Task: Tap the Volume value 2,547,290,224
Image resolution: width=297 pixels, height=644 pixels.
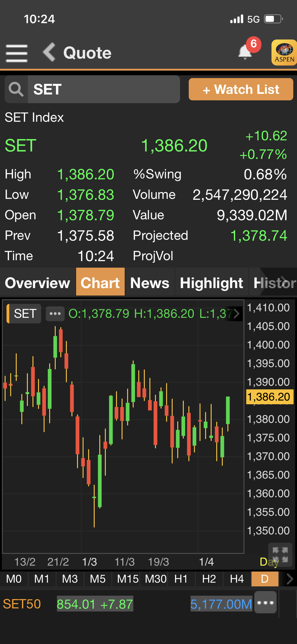Action: click(240, 195)
